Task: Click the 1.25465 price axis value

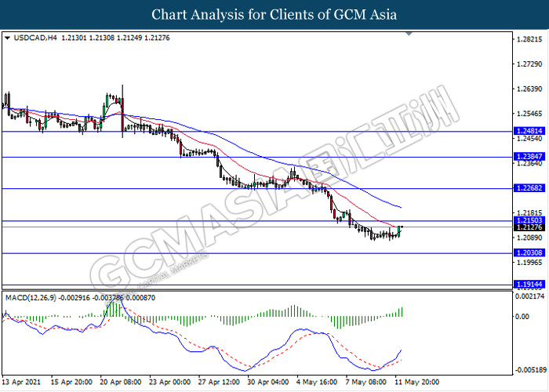Action: [529, 114]
